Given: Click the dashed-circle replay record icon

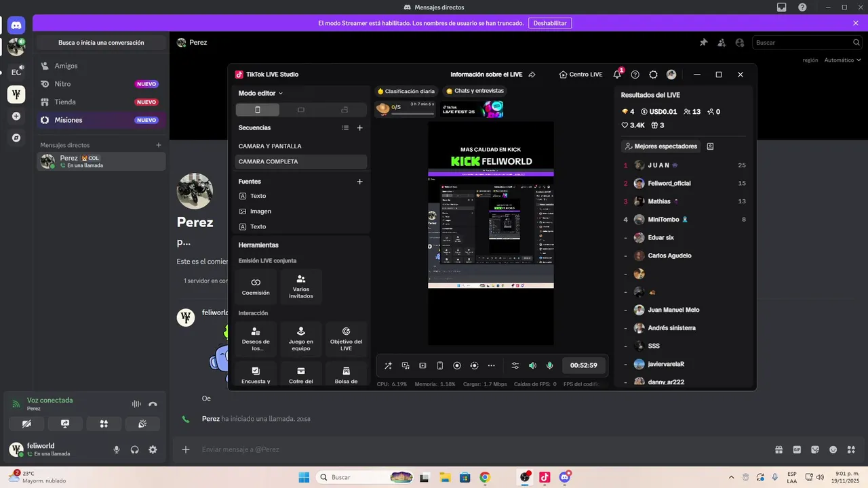Looking at the screenshot, I should click(474, 365).
